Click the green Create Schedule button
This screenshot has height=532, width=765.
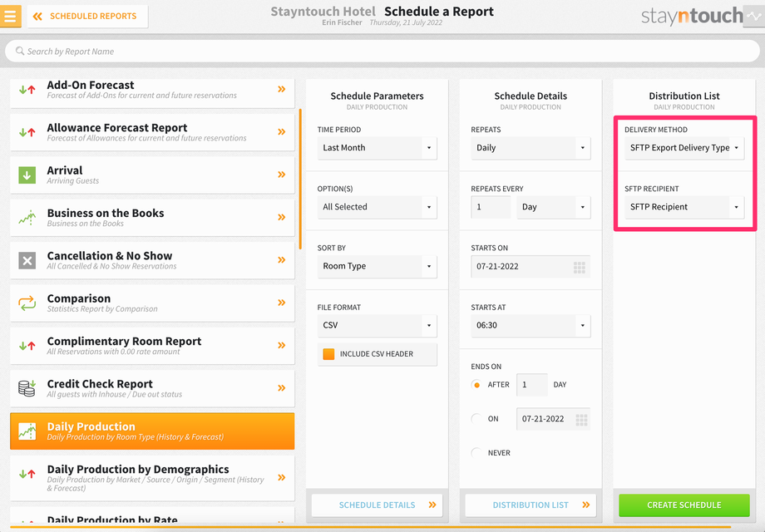684,505
